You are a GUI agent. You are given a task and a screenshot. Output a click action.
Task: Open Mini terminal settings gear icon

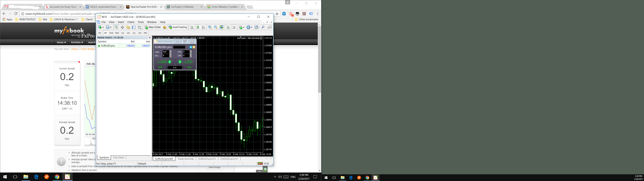coord(191,47)
